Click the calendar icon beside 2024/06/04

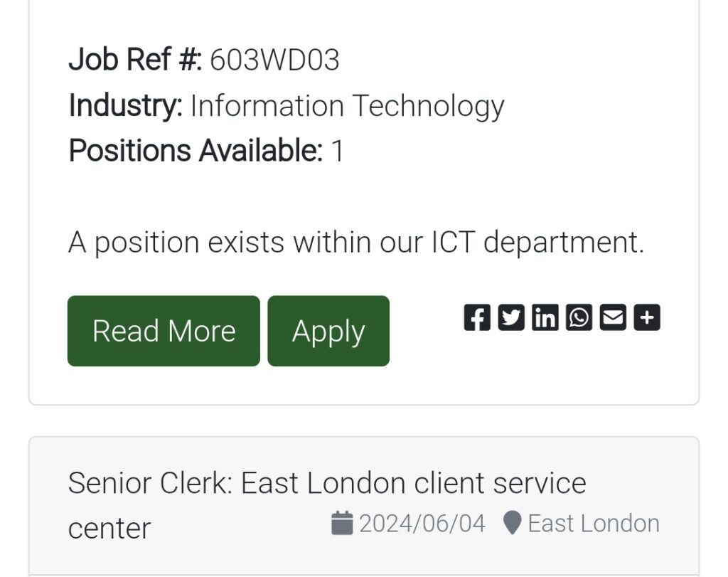click(342, 523)
